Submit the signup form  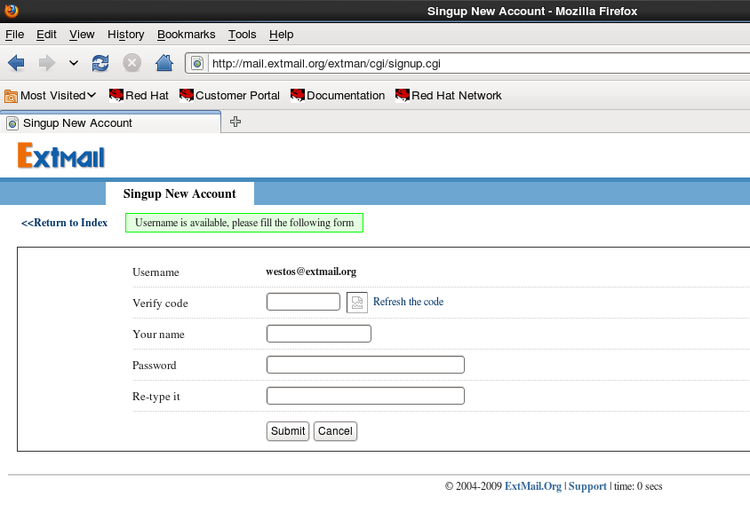[x=287, y=431]
